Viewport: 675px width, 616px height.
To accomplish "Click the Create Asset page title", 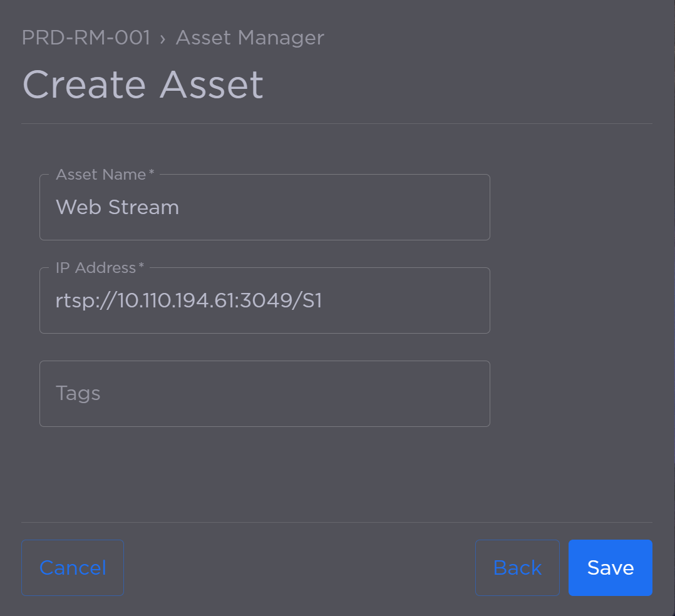I will click(x=142, y=84).
